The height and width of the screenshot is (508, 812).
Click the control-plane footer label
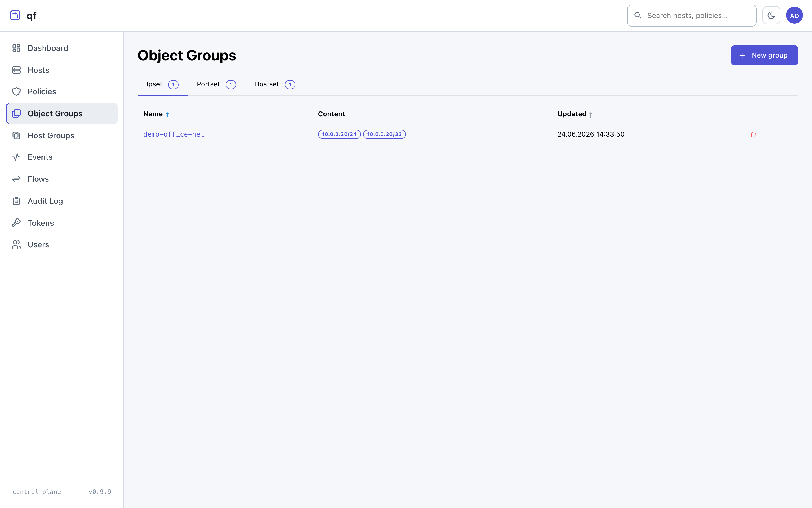[37, 492]
